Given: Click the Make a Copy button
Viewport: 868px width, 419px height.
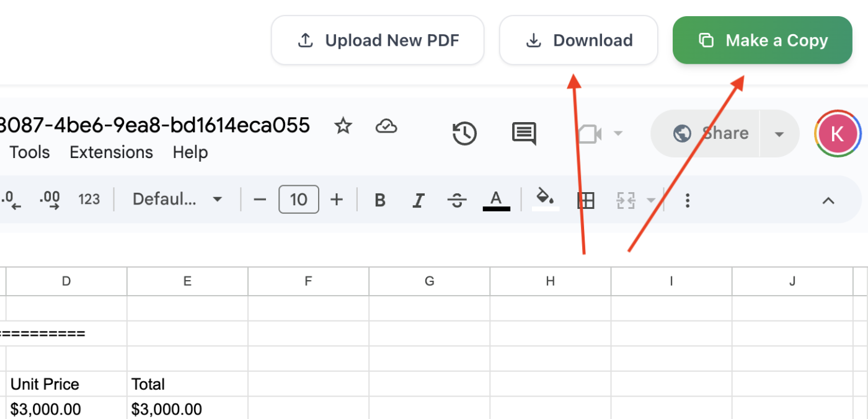Looking at the screenshot, I should coord(762,40).
